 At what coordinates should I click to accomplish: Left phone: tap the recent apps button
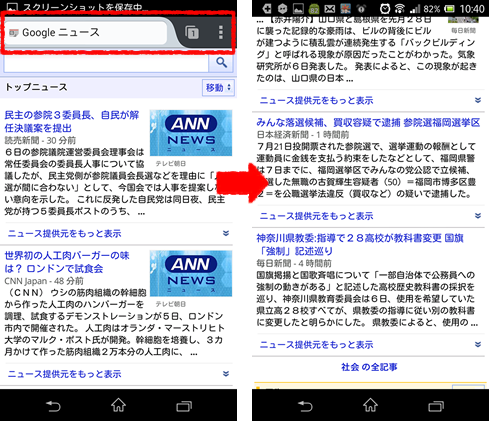tap(184, 406)
